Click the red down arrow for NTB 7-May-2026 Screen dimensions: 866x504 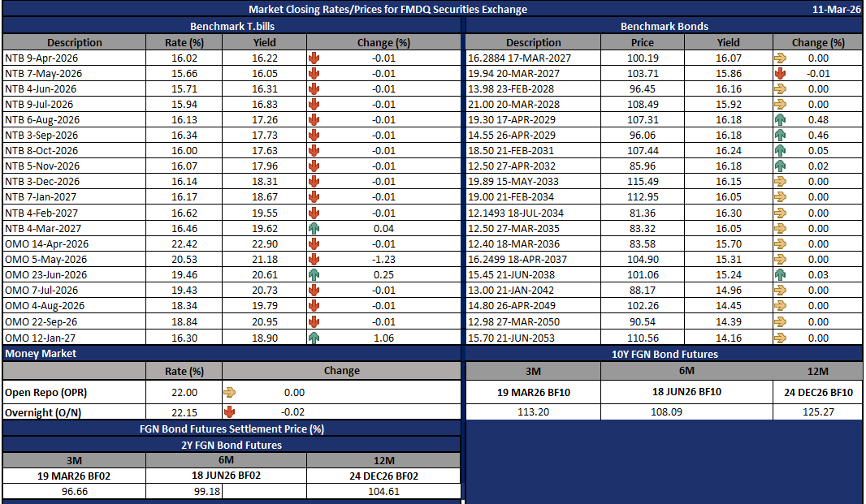[314, 73]
